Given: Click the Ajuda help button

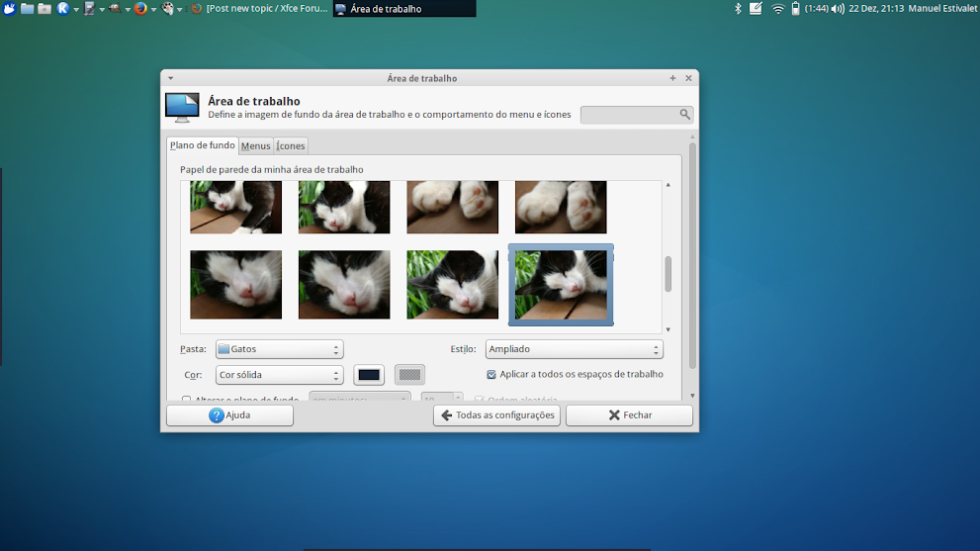Looking at the screenshot, I should 229,415.
